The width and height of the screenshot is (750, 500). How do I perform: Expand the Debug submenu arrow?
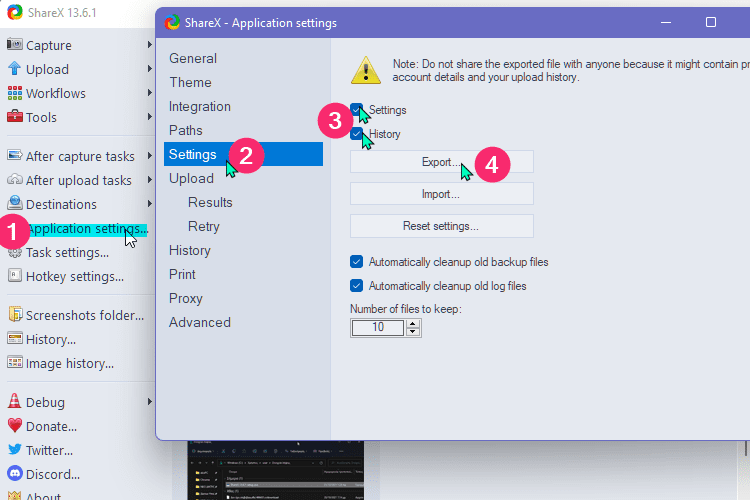[150, 401]
